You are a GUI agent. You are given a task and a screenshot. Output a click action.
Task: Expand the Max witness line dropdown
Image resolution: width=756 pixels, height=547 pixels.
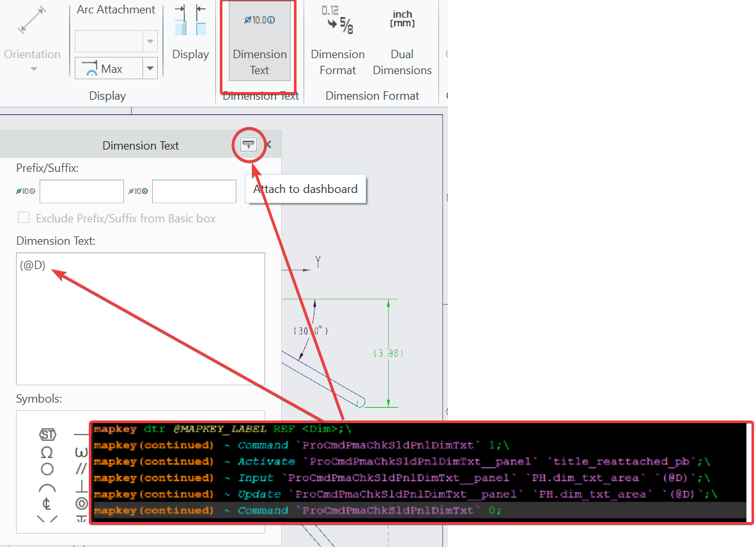pos(150,68)
